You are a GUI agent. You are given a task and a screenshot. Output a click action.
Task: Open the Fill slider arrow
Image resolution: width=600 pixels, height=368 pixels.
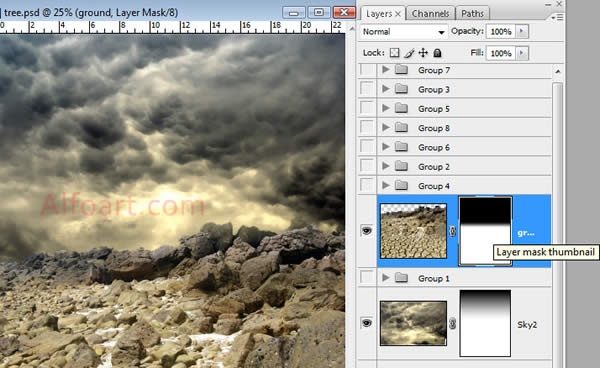coord(522,53)
